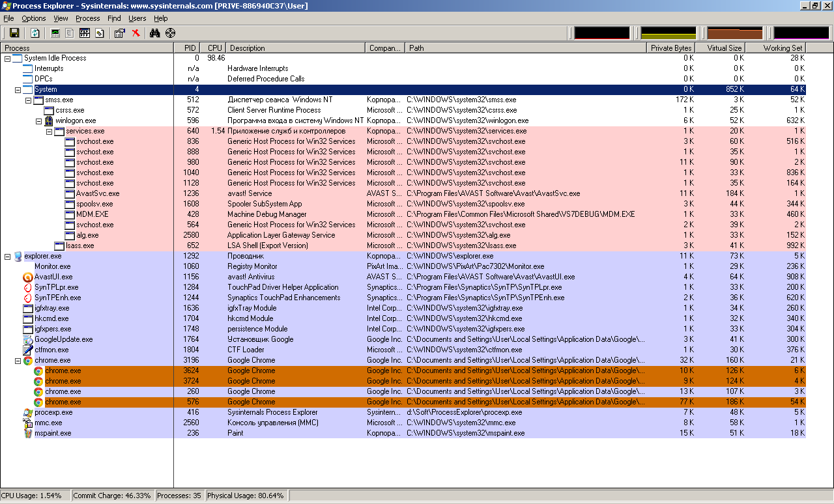The height and width of the screenshot is (504, 834).
Task: Sort by the Private Bytes column header
Action: pos(670,48)
